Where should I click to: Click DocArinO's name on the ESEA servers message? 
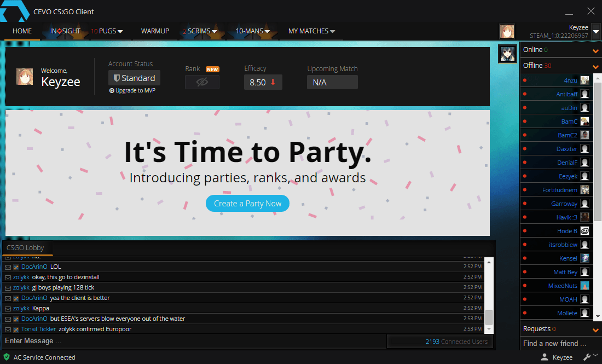(x=34, y=319)
